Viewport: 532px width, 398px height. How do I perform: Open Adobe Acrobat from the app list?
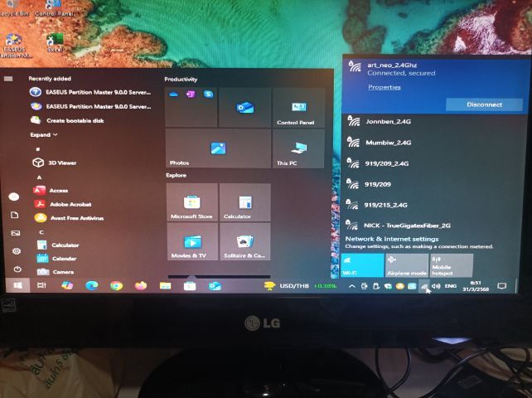coord(70,203)
